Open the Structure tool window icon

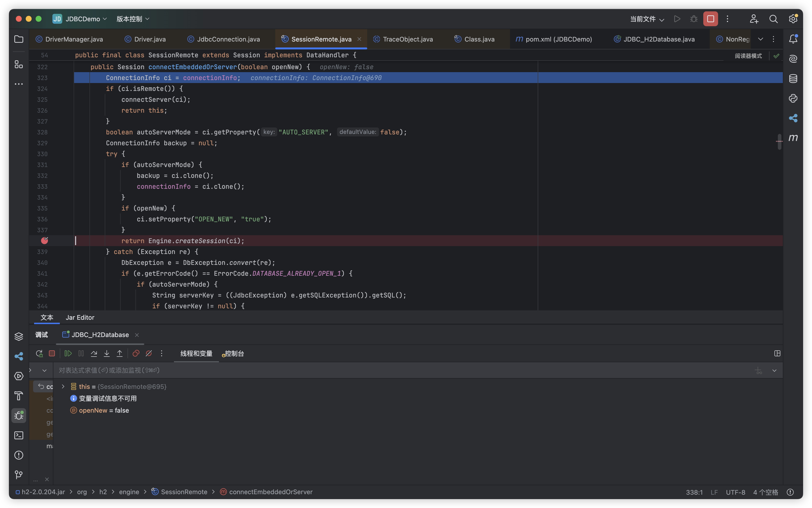pyautogui.click(x=19, y=64)
